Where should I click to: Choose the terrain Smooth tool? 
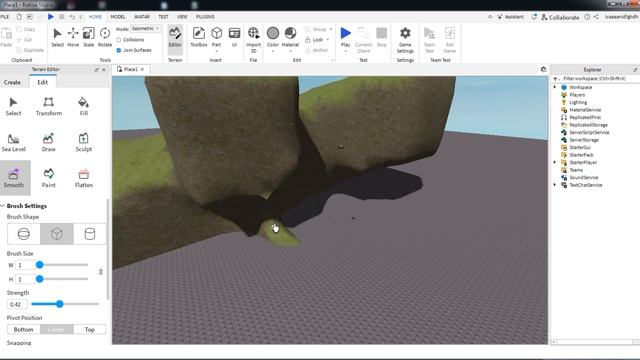[x=14, y=178]
